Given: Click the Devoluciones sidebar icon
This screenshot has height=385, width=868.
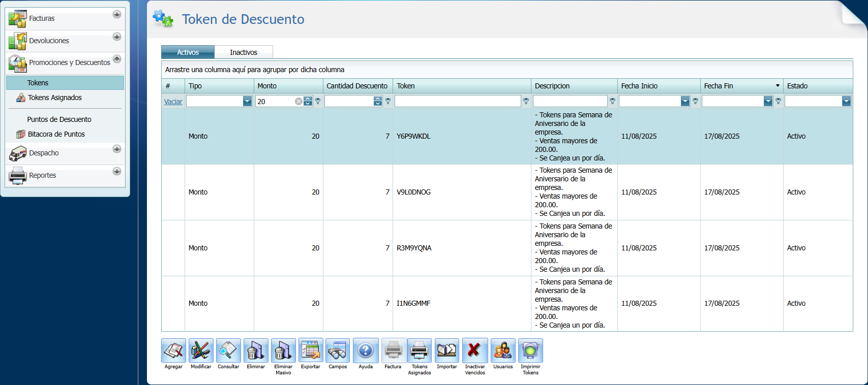Looking at the screenshot, I should [x=17, y=41].
